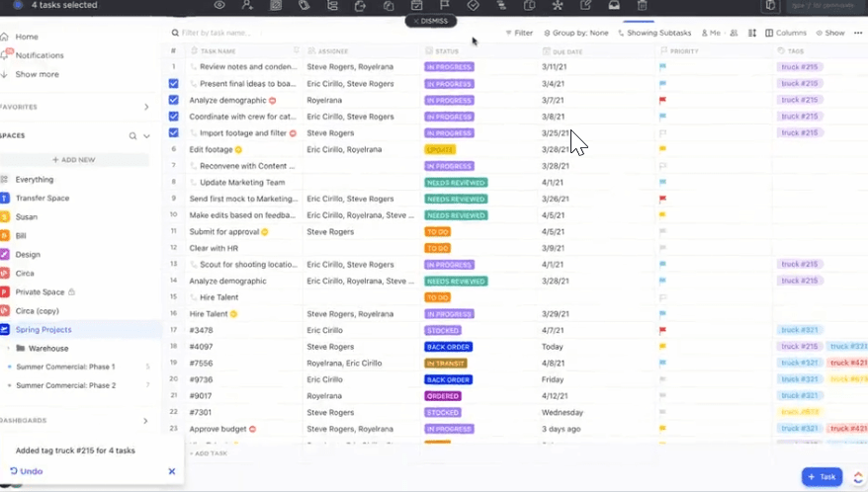Click convert to subtask icon
Image resolution: width=868 pixels, height=492 pixels.
[x=332, y=6]
